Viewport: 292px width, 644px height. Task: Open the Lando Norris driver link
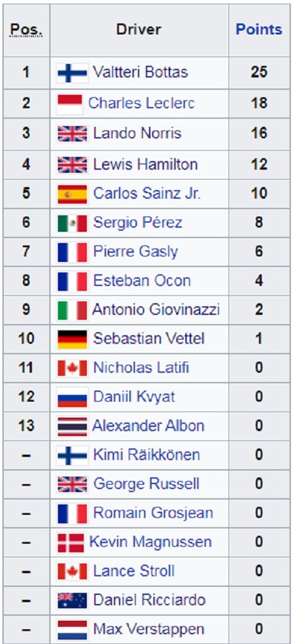[x=137, y=133]
